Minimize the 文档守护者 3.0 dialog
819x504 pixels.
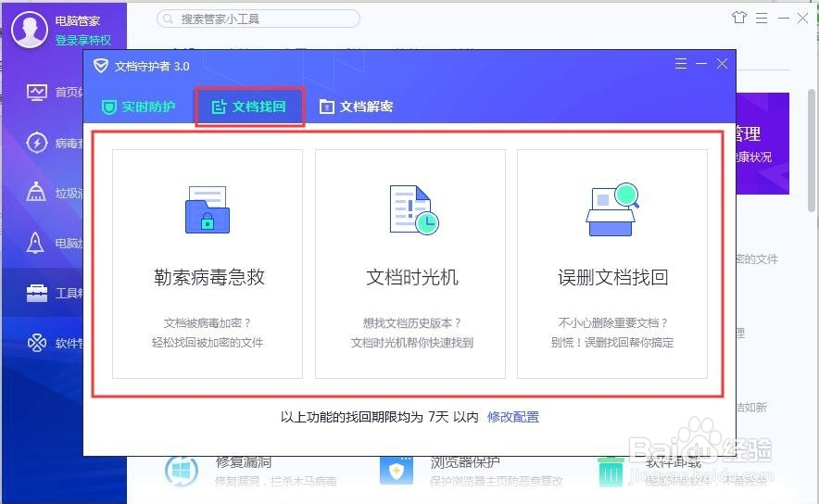[701, 64]
